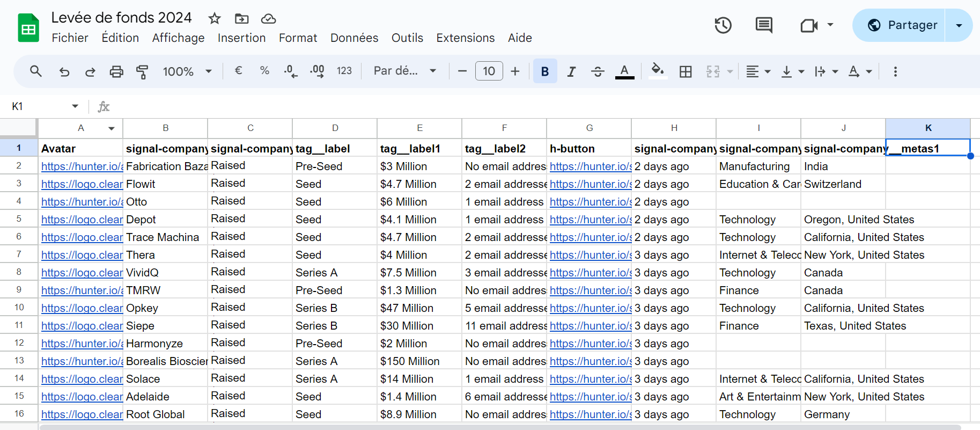Toggle Italic formatting

pos(571,71)
